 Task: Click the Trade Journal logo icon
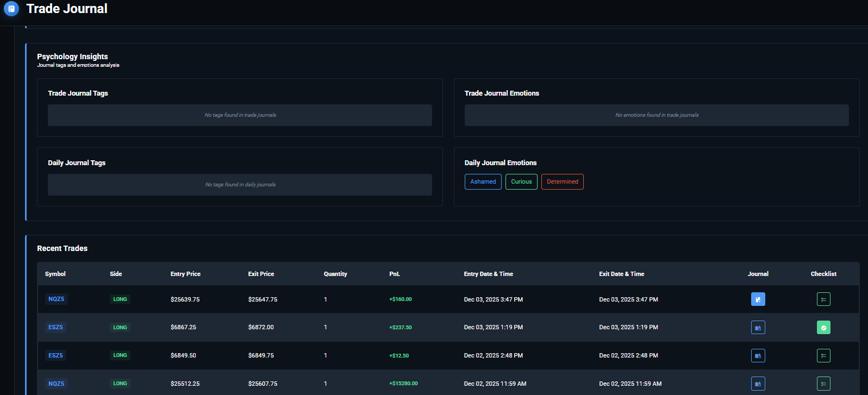point(11,9)
